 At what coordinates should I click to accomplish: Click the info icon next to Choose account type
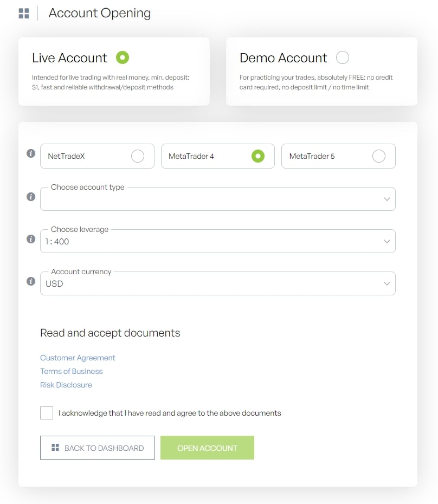(x=31, y=197)
